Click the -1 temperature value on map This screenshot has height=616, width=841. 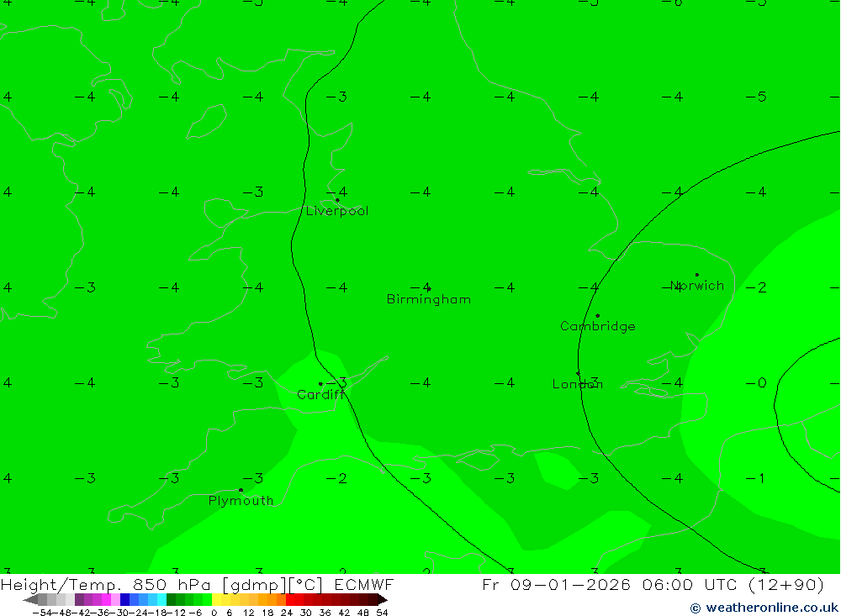coord(755,477)
